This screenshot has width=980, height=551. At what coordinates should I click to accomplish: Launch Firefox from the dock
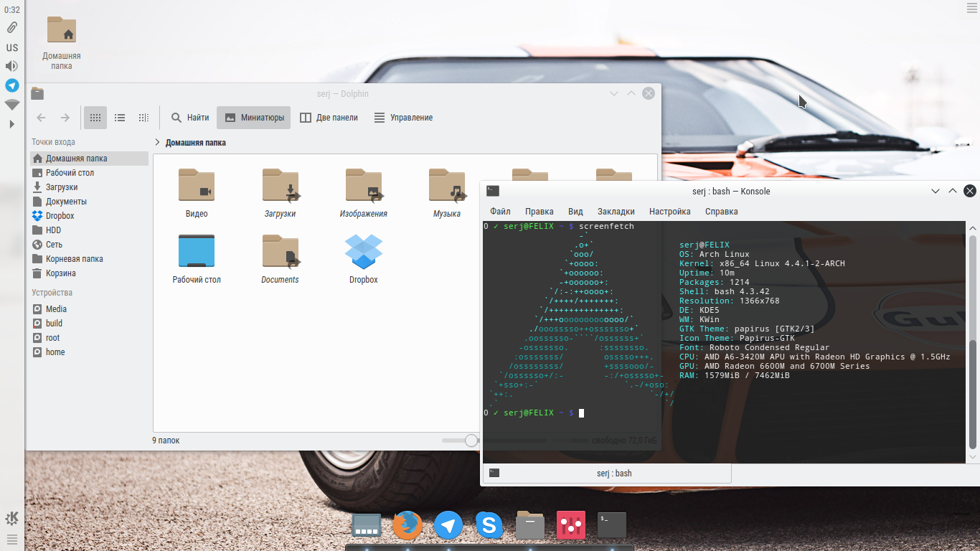(407, 526)
